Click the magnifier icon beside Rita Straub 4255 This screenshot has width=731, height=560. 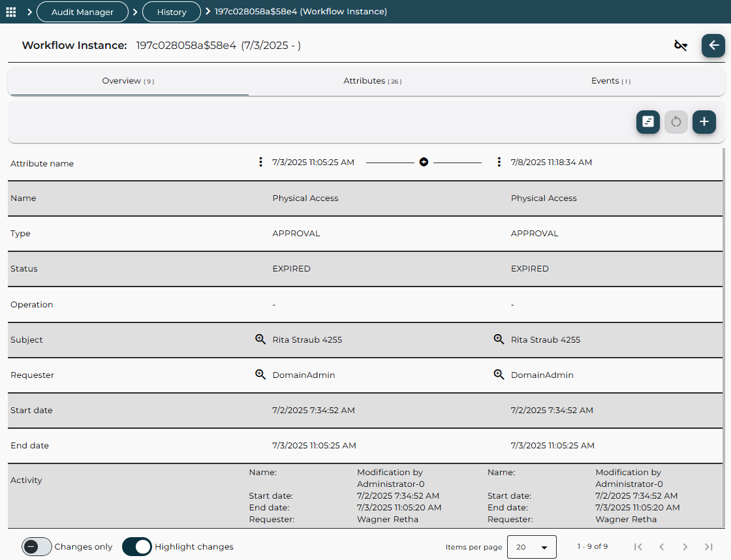(x=260, y=339)
